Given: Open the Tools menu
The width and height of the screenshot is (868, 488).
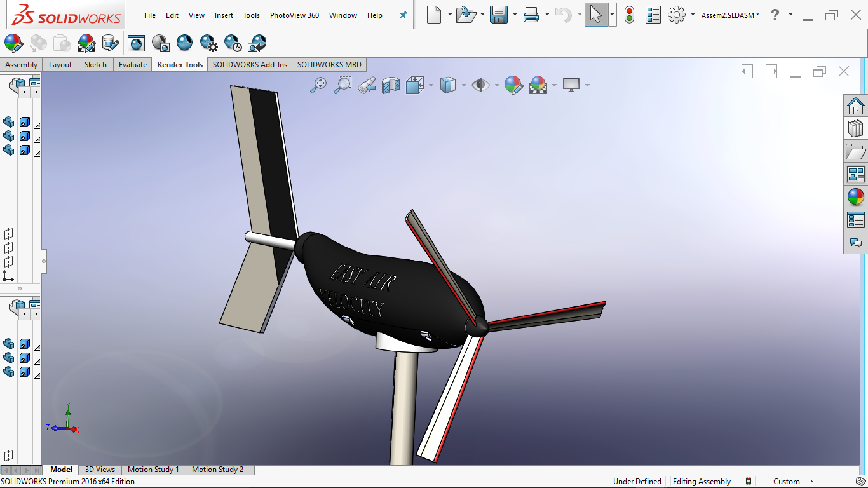Looking at the screenshot, I should pyautogui.click(x=252, y=15).
